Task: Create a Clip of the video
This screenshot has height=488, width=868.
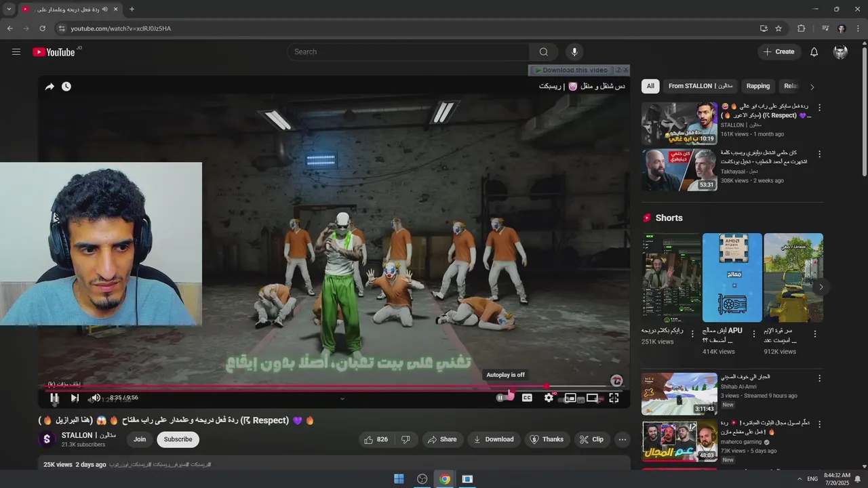Action: point(591,439)
